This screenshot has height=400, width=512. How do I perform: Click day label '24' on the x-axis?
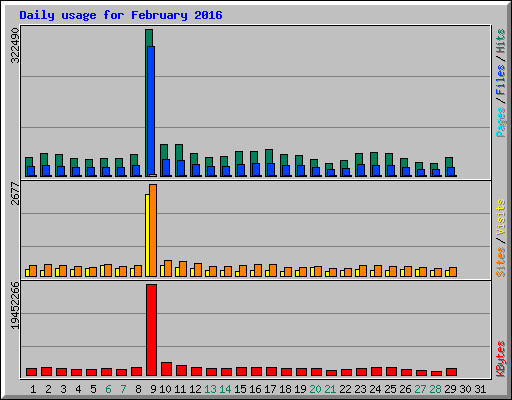coord(375,389)
